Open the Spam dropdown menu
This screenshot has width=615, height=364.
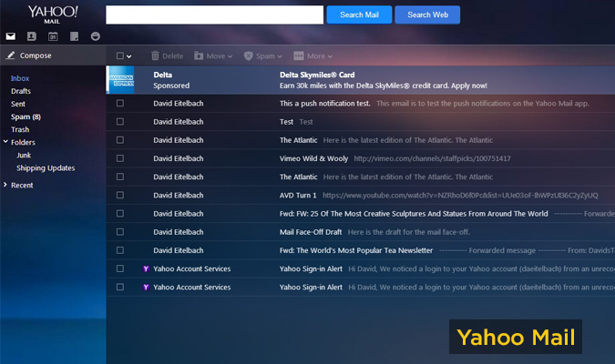click(280, 56)
